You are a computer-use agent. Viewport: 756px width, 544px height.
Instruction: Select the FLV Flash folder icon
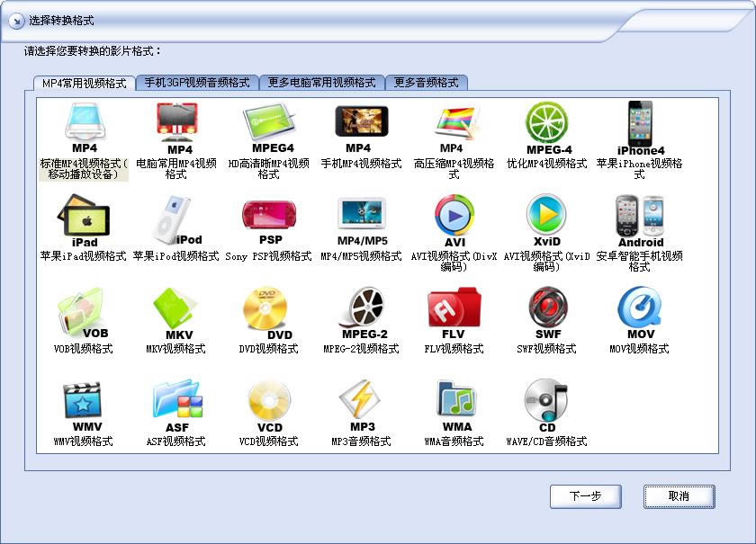pyautogui.click(x=454, y=313)
